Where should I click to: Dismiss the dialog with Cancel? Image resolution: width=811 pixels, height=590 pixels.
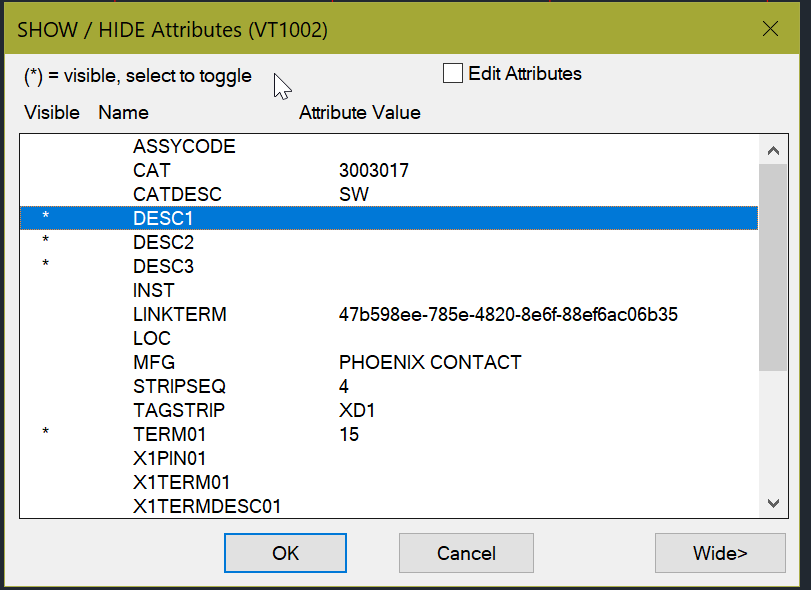click(x=466, y=551)
